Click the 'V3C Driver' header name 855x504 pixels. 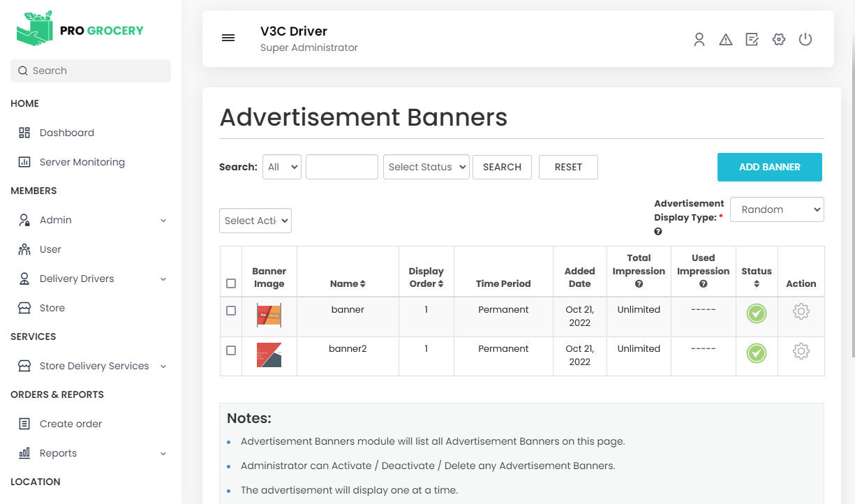coord(294,31)
